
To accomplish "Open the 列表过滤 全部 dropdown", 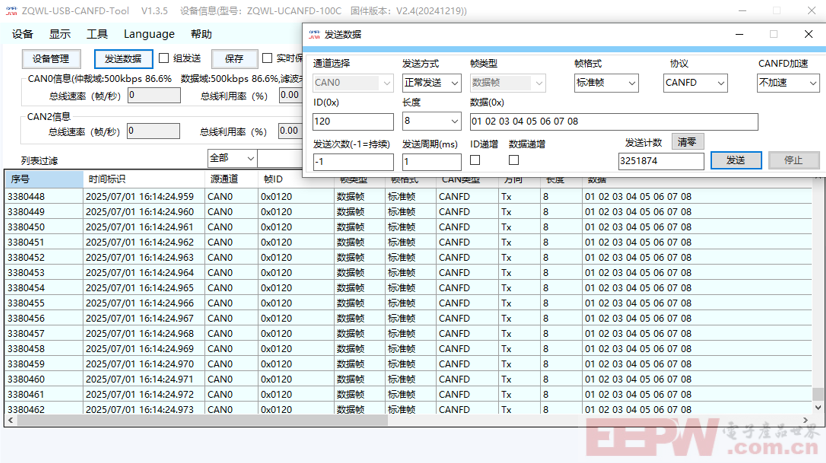I will [x=232, y=158].
